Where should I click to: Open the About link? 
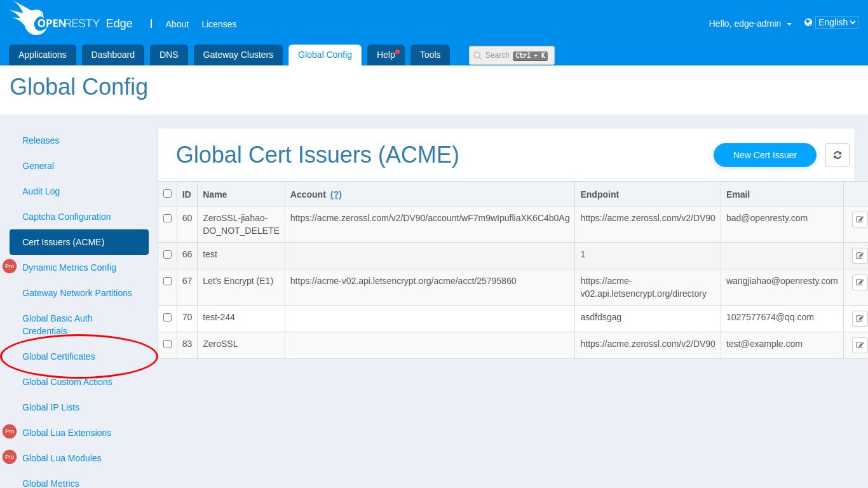(177, 24)
